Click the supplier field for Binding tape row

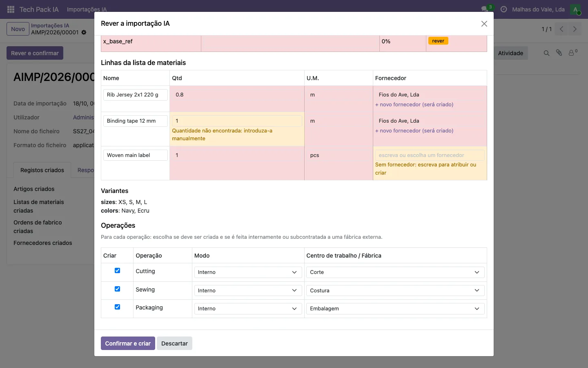(430, 121)
